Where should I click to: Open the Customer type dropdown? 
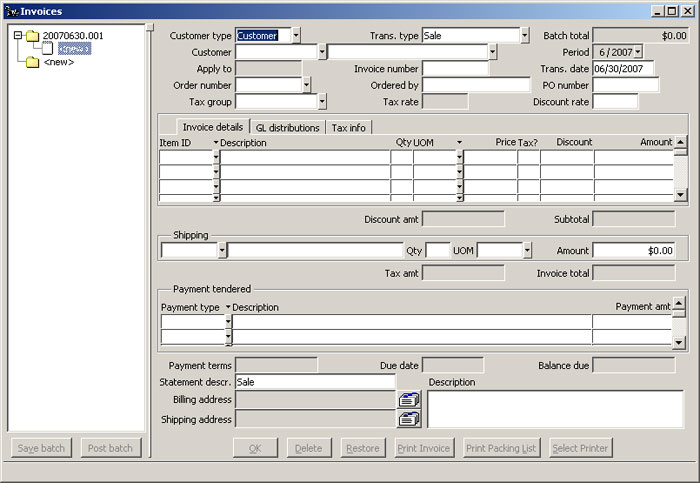296,36
